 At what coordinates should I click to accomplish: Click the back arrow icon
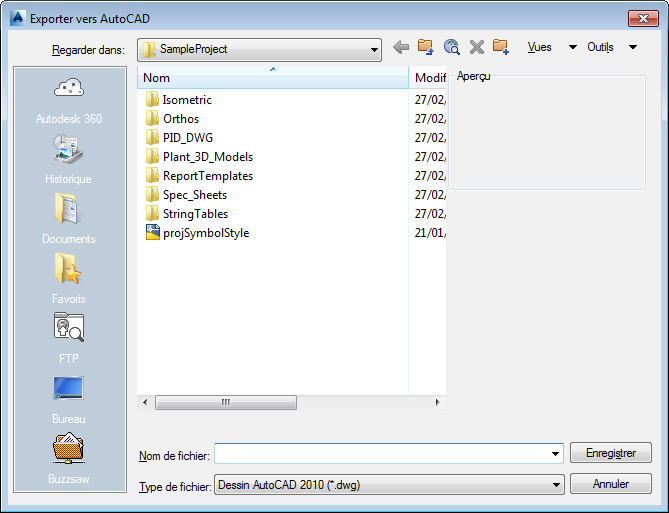pos(401,47)
